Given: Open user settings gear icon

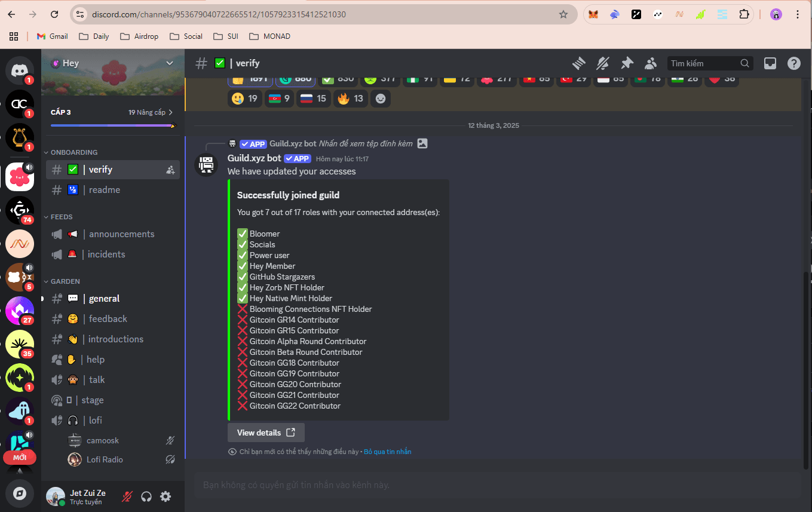Looking at the screenshot, I should click(166, 496).
